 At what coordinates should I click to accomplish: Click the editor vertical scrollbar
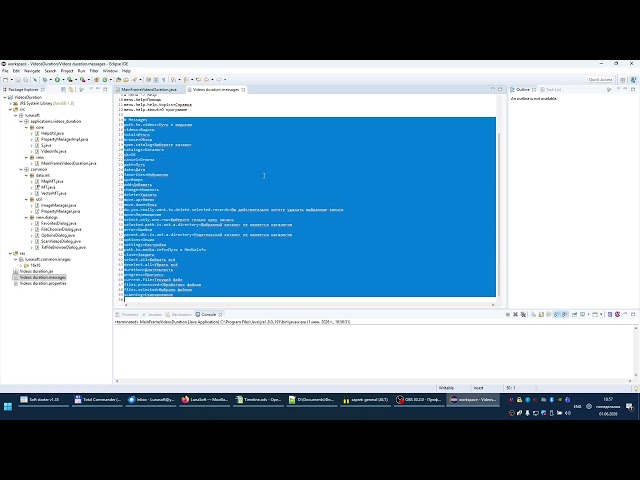click(499, 214)
